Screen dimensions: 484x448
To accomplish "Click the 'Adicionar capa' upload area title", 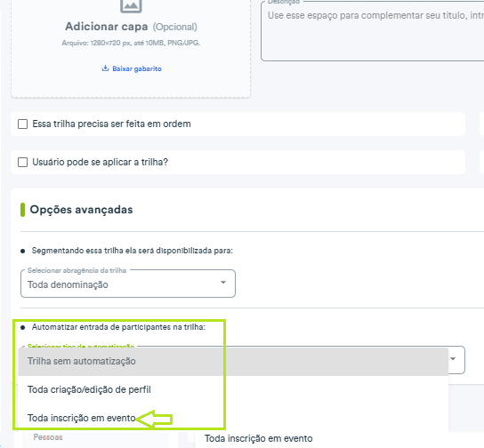I will click(x=106, y=27).
